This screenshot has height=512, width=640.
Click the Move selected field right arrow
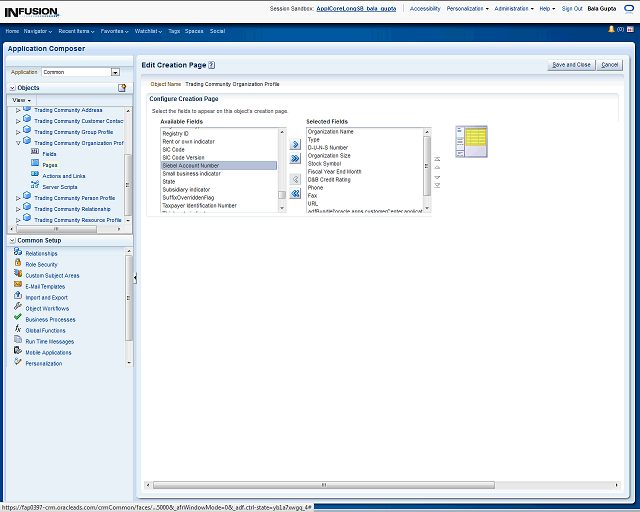point(295,145)
